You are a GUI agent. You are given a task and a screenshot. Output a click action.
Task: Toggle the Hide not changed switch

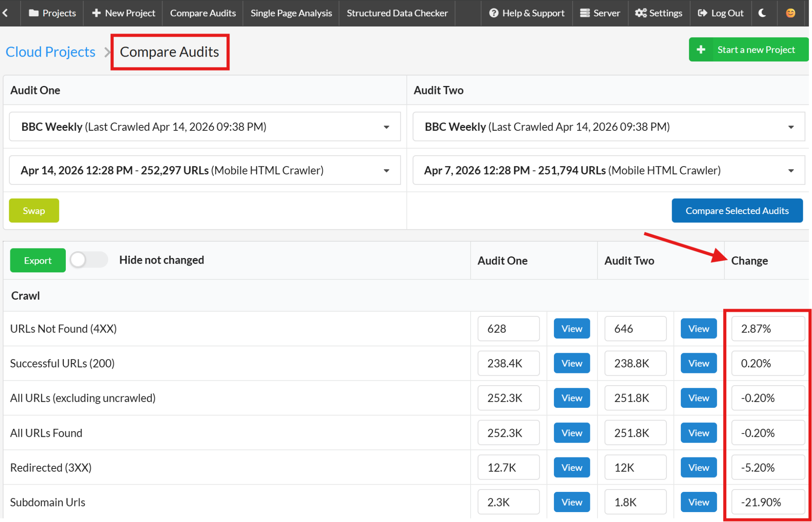[88, 260]
